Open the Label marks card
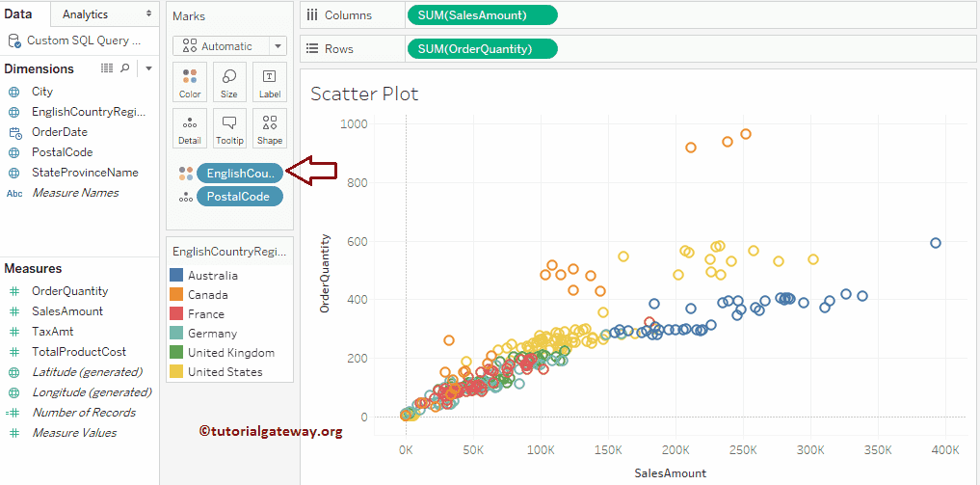Viewport: 980px width, 485px height. (270, 82)
